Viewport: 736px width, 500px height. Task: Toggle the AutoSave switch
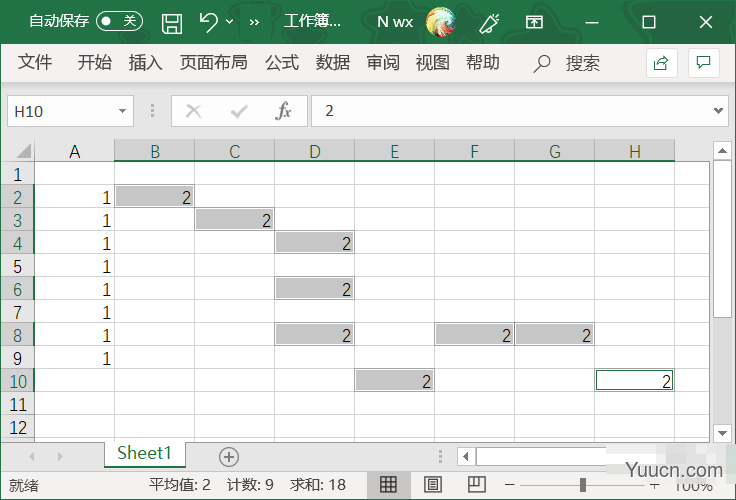point(119,21)
